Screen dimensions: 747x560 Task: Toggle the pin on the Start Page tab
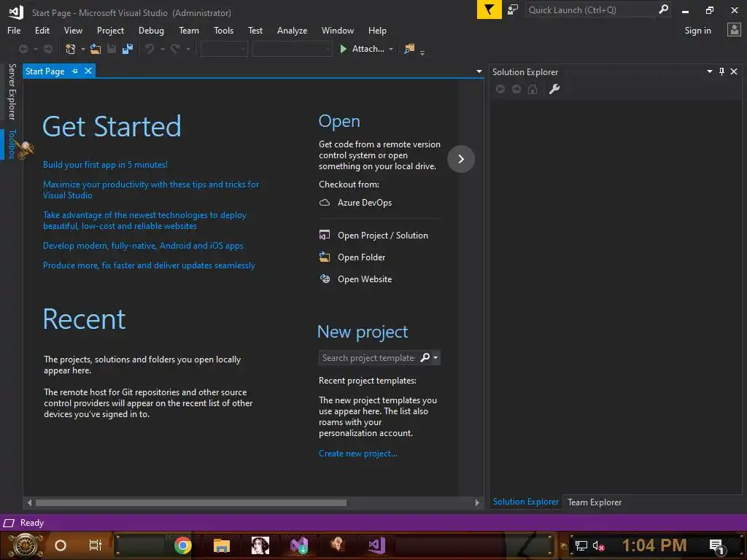(75, 71)
